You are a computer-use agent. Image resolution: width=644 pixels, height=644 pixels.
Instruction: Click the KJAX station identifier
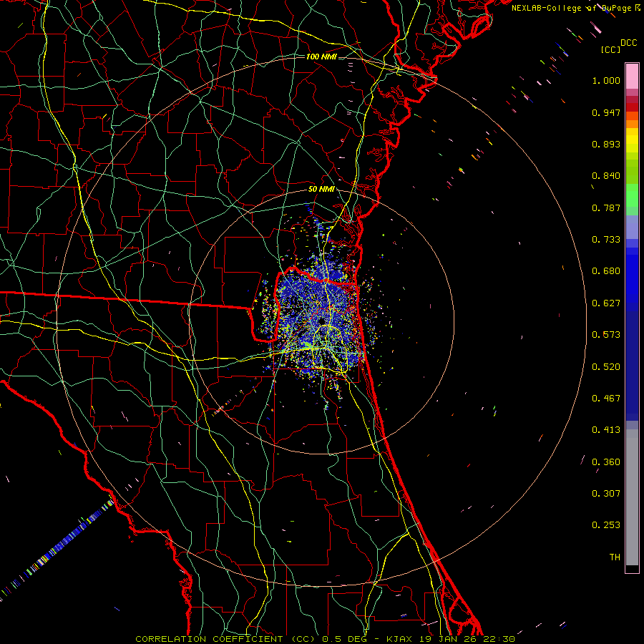click(x=399, y=639)
